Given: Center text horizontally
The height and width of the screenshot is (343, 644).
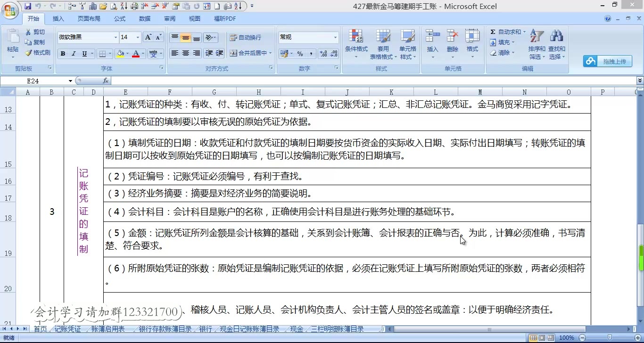Looking at the screenshot, I should point(186,53).
